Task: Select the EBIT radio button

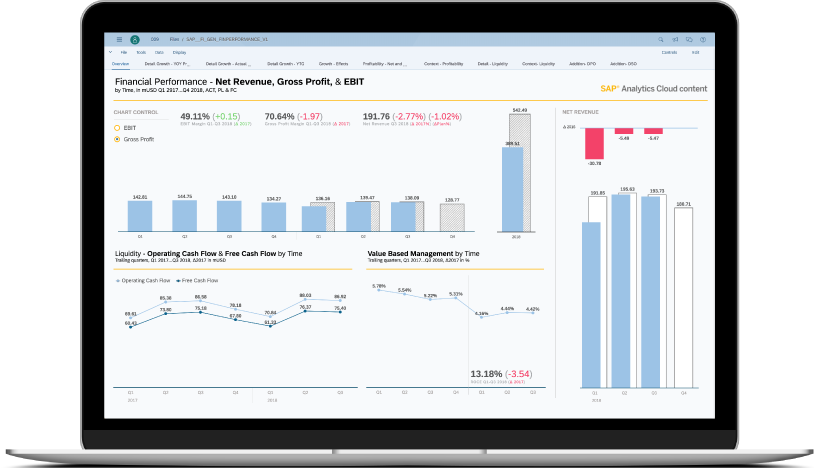Action: pos(117,128)
